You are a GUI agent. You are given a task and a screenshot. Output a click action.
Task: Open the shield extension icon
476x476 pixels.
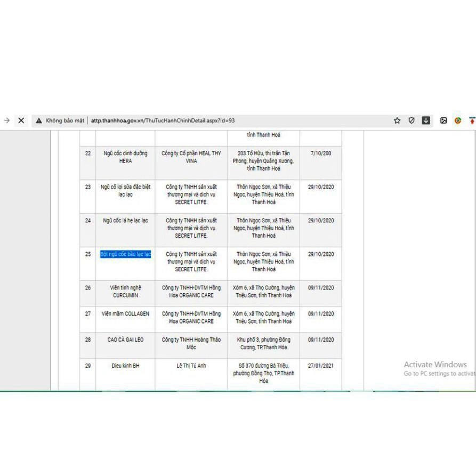point(412,120)
